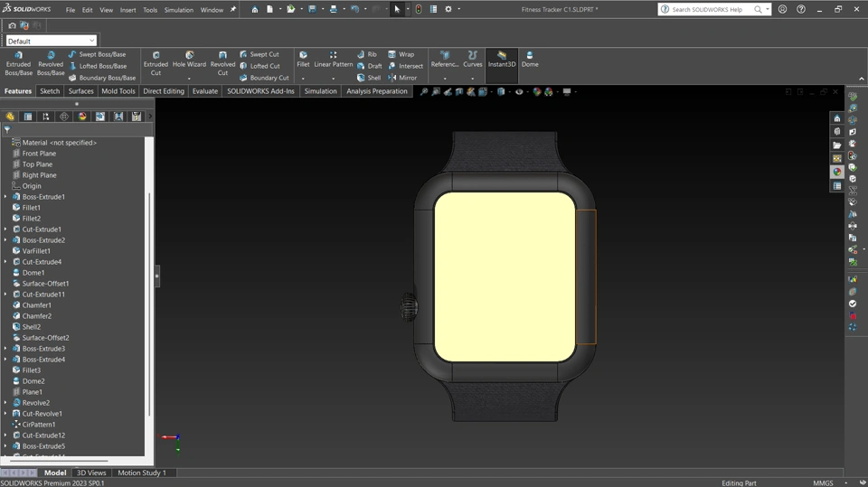Toggle the Instant3D mode

click(x=502, y=60)
